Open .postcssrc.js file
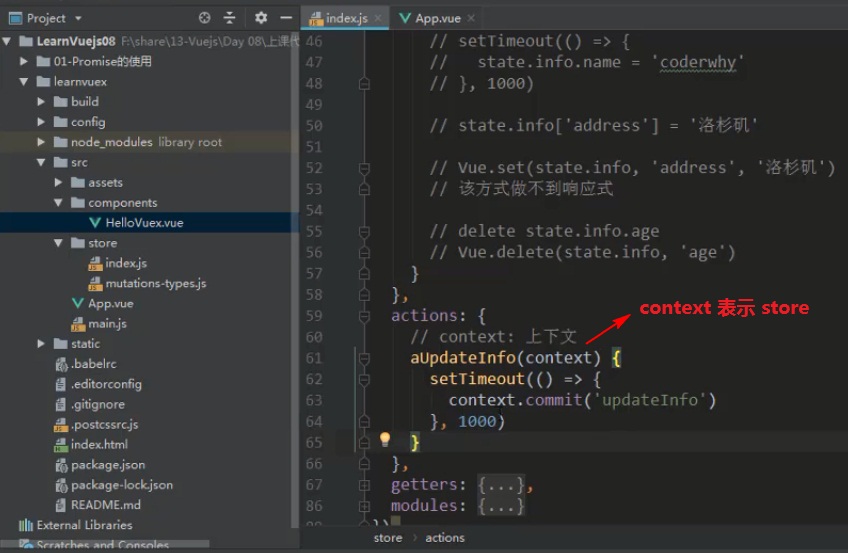This screenshot has width=848, height=553. 104,424
